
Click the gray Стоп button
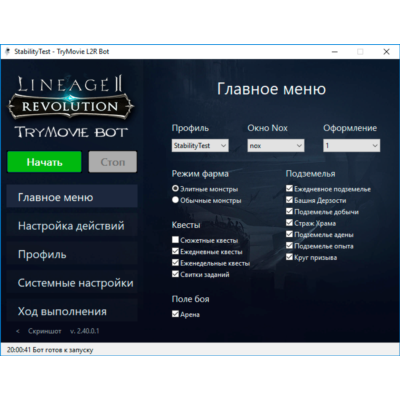(x=113, y=162)
